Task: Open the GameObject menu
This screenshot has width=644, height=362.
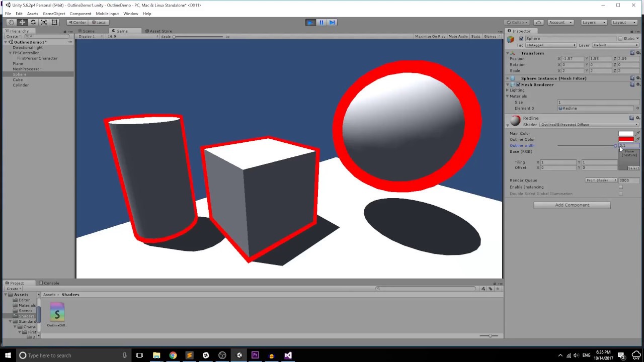Action: point(54,14)
